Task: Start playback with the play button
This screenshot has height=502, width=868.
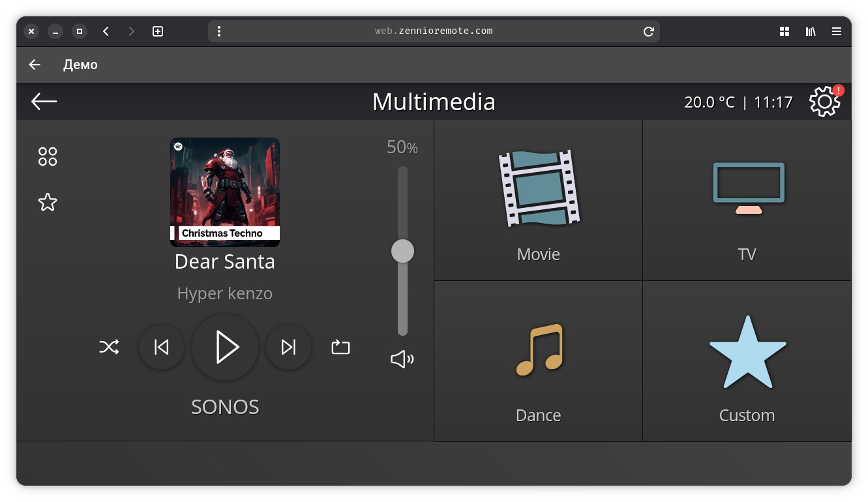Action: point(225,347)
